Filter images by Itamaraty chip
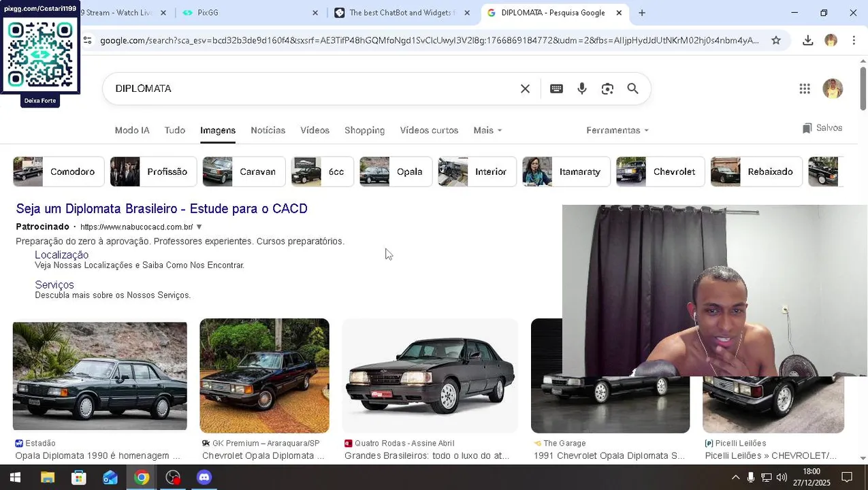868x490 pixels. [x=566, y=171]
